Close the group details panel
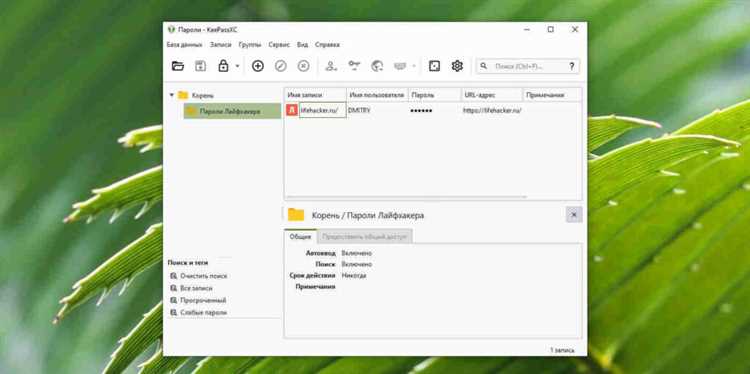The image size is (750, 374). point(574,215)
